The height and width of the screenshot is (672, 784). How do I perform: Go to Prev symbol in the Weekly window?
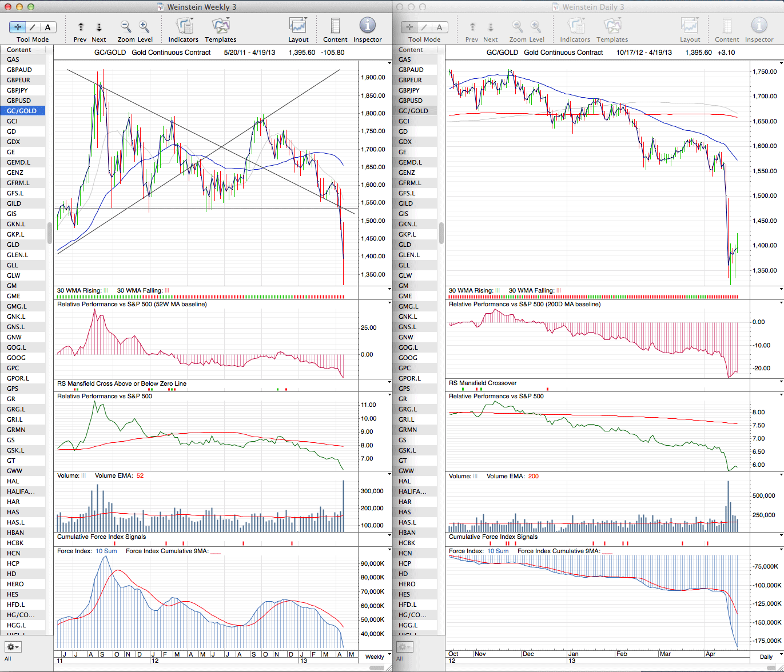point(81,27)
